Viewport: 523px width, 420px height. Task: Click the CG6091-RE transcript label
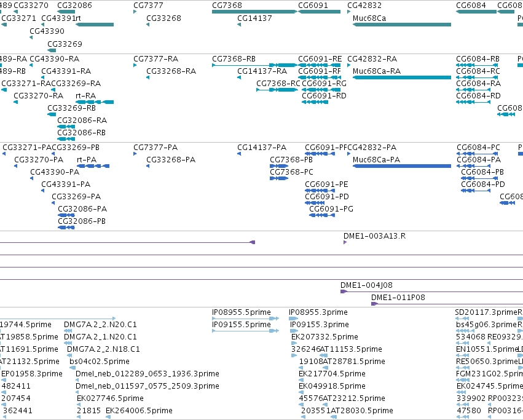[320, 59]
